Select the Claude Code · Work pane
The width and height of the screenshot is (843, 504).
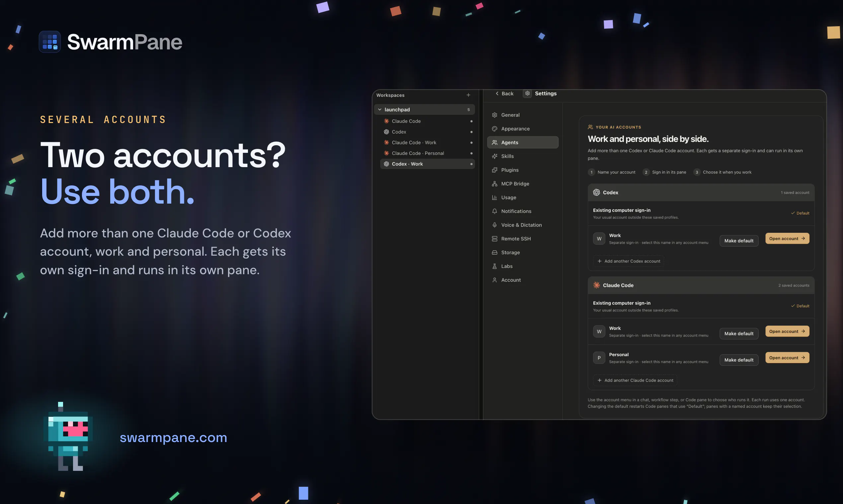427,143
